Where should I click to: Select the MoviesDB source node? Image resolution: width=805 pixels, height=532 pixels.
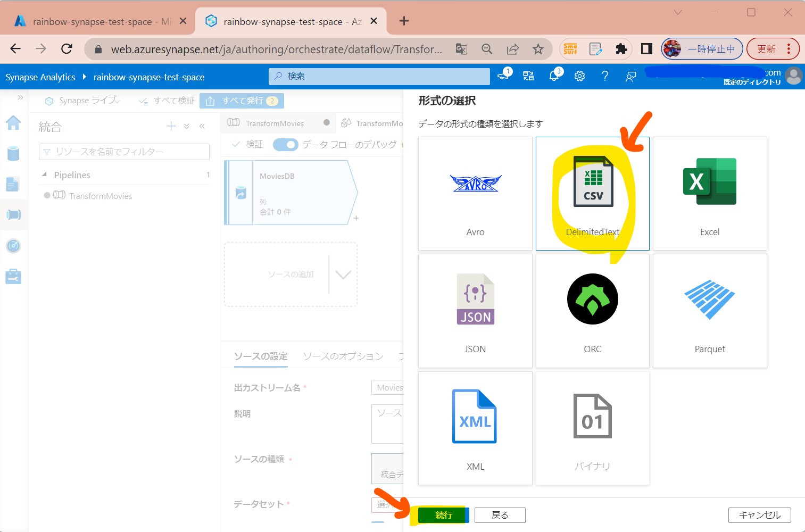[291, 193]
